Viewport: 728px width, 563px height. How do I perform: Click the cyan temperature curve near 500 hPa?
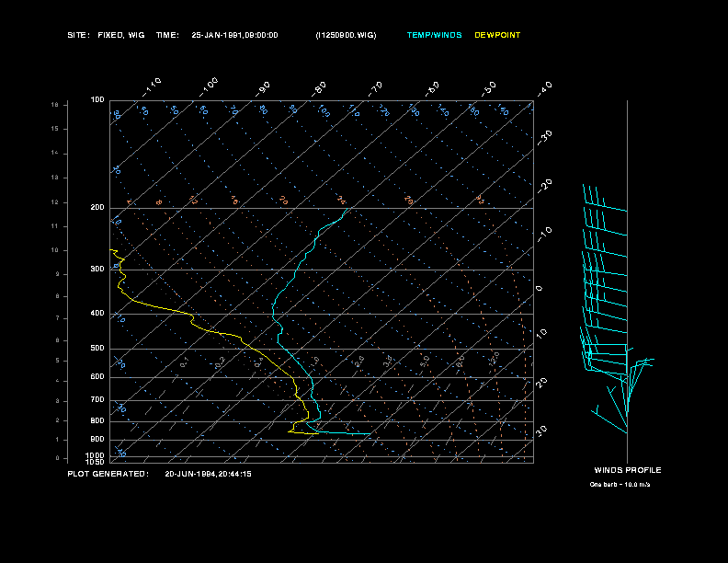pos(282,348)
